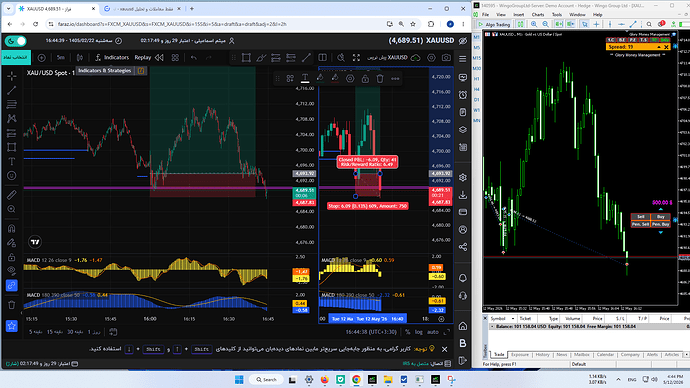Image resolution: width=690 pixels, height=388 pixels.
Task: Click the zoom out magnifier in MetaTrader toolbar
Action: click(546, 25)
